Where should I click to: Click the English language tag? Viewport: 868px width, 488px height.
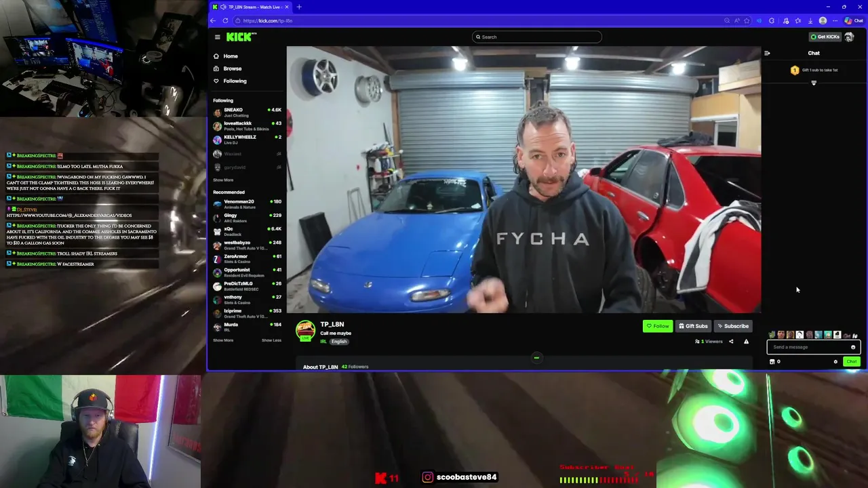[x=339, y=342]
